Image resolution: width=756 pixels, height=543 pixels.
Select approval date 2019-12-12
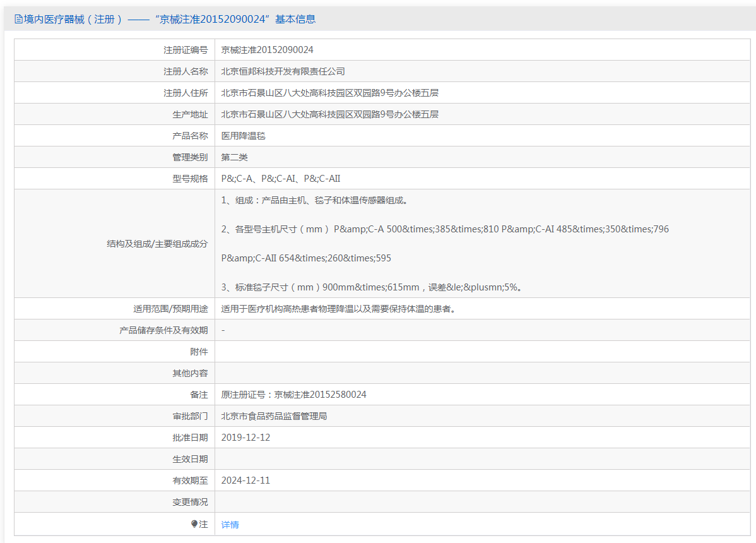pos(245,438)
